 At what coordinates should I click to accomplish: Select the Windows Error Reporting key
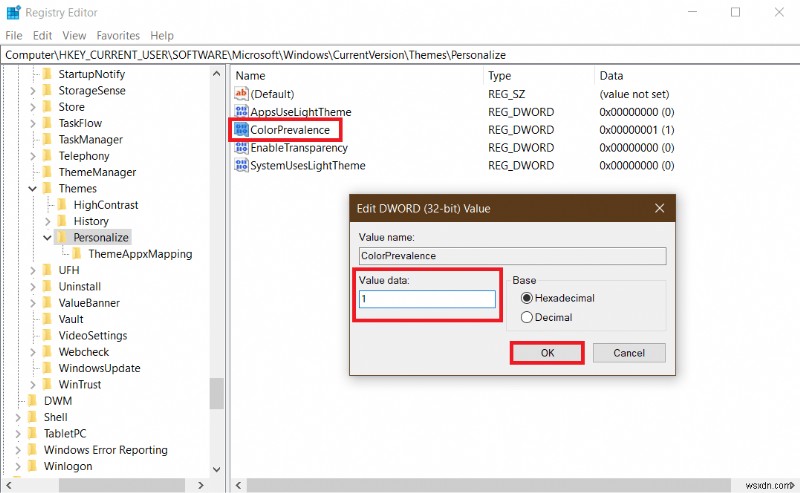click(x=106, y=450)
